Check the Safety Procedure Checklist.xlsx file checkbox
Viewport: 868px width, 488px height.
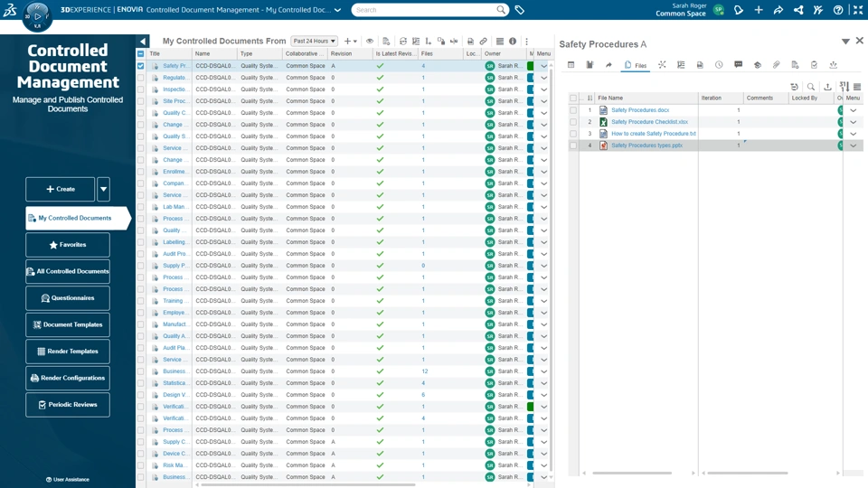[573, 122]
